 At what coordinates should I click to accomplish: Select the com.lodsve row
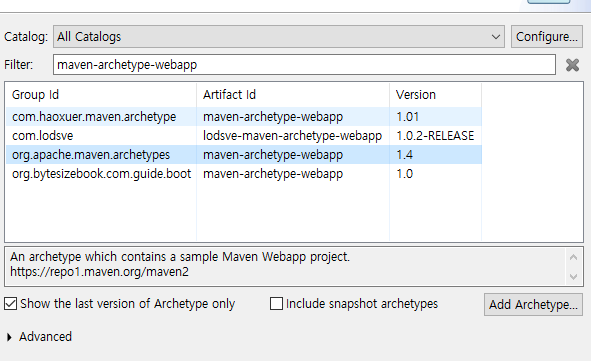(x=243, y=135)
